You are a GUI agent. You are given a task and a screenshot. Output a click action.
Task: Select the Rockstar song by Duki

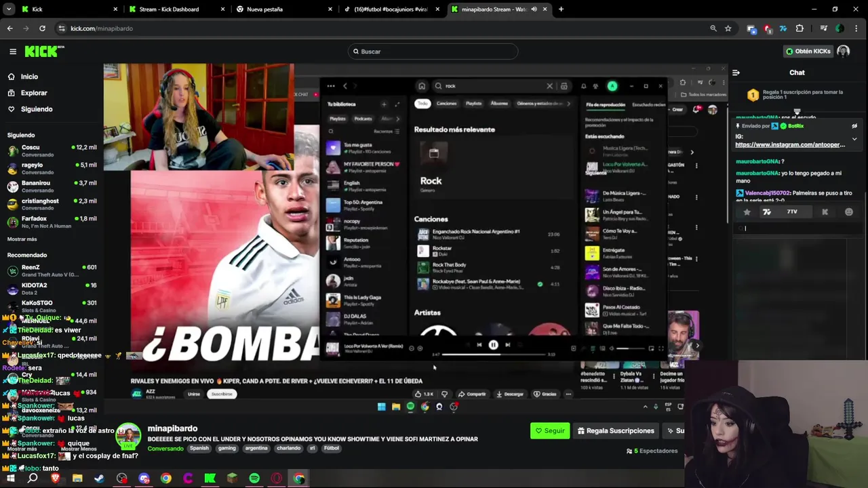click(x=488, y=251)
